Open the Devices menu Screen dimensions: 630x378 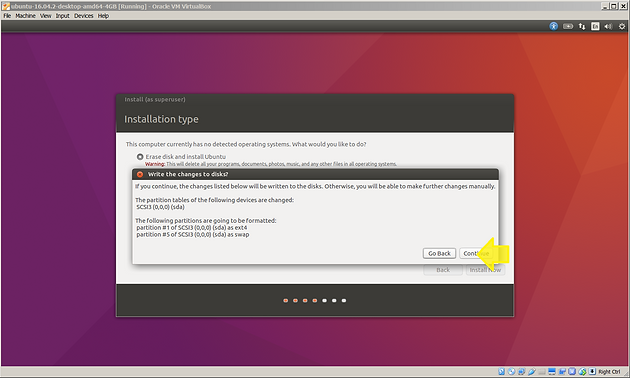pyautogui.click(x=84, y=16)
